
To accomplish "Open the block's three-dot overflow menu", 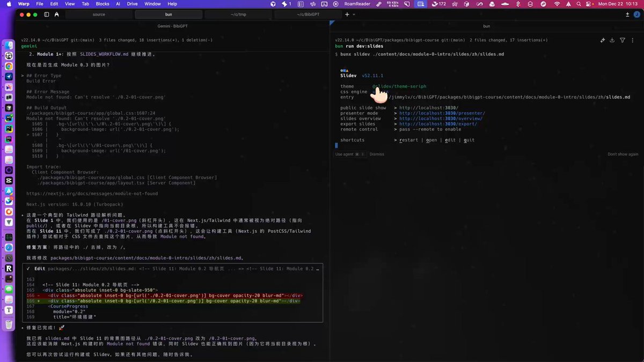I will pos(632,40).
